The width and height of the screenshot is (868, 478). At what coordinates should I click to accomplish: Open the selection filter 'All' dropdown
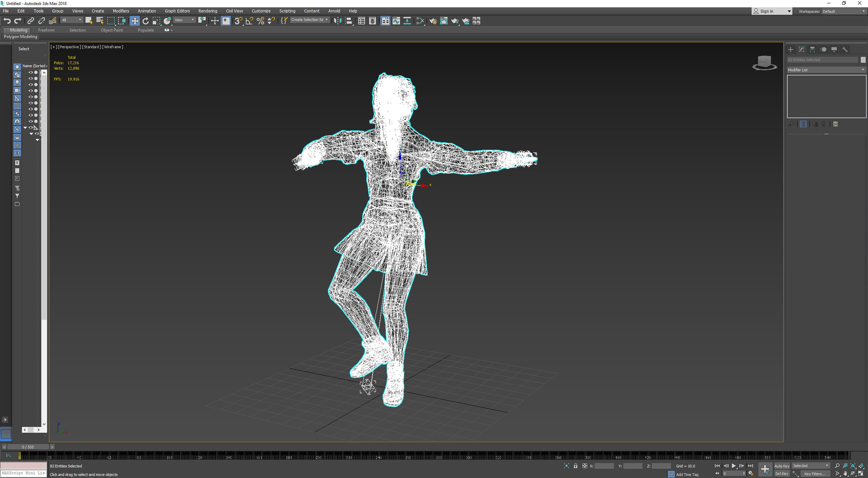coord(71,20)
